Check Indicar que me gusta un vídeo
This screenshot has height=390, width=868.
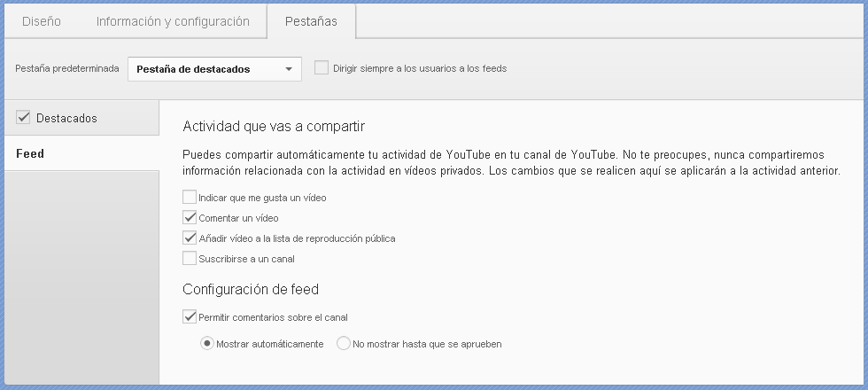click(x=190, y=197)
